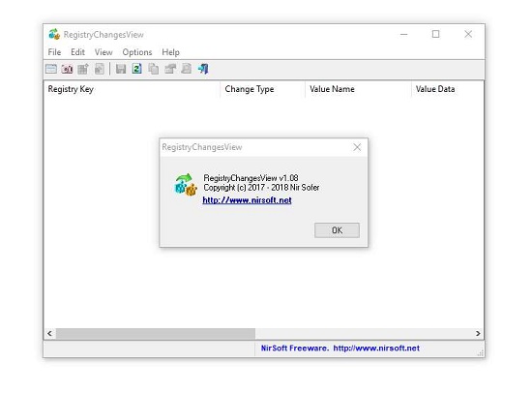The height and width of the screenshot is (394, 532).
Task: Open the Edit menu
Action: (x=77, y=52)
